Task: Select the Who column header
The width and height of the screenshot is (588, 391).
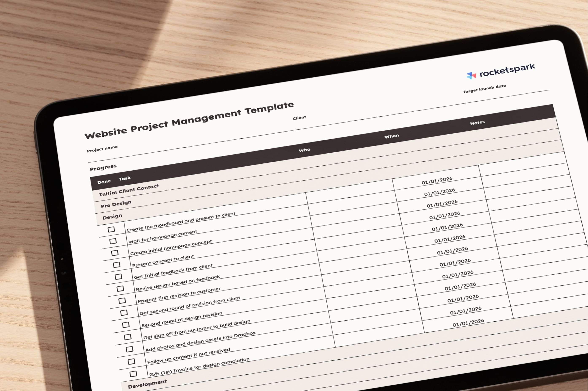Action: 305,150
